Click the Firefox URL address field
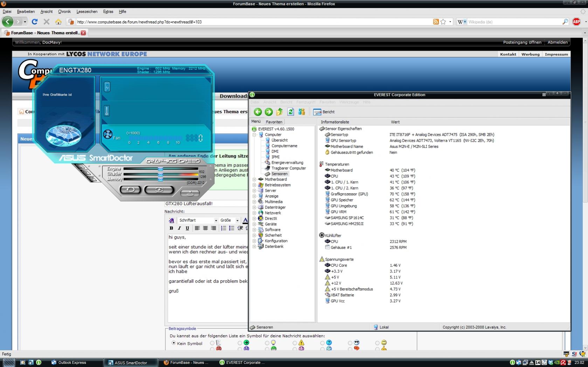The height and width of the screenshot is (367, 588). point(254,22)
